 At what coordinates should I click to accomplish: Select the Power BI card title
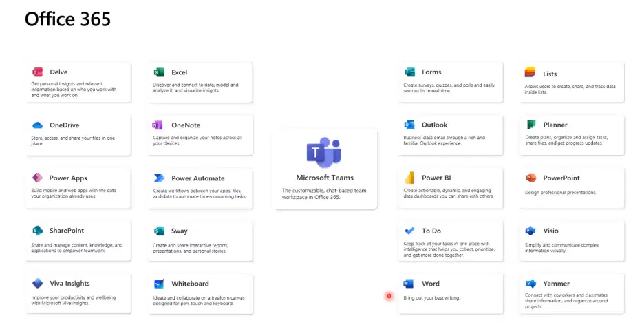point(436,178)
